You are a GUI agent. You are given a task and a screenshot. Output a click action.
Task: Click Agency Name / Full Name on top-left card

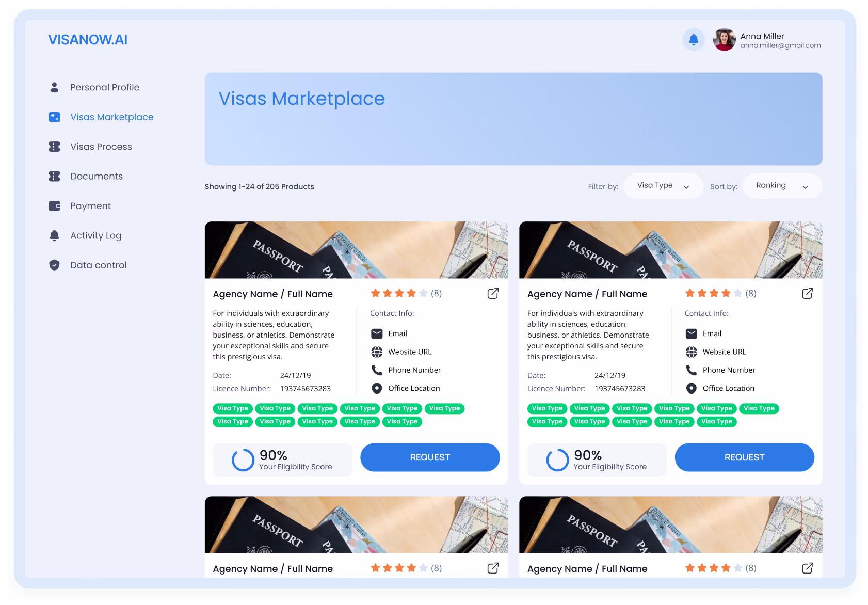pos(273,294)
